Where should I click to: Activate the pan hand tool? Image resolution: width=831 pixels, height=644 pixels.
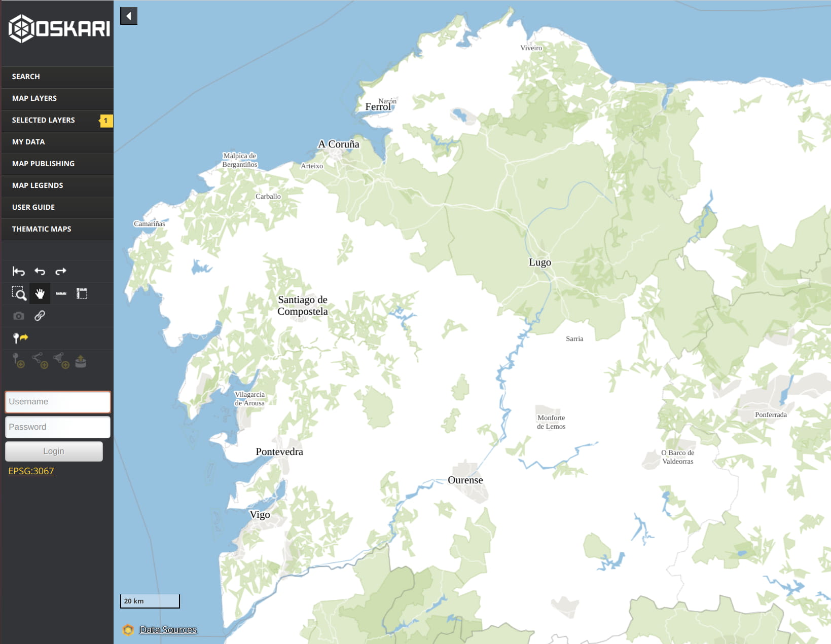tap(40, 293)
